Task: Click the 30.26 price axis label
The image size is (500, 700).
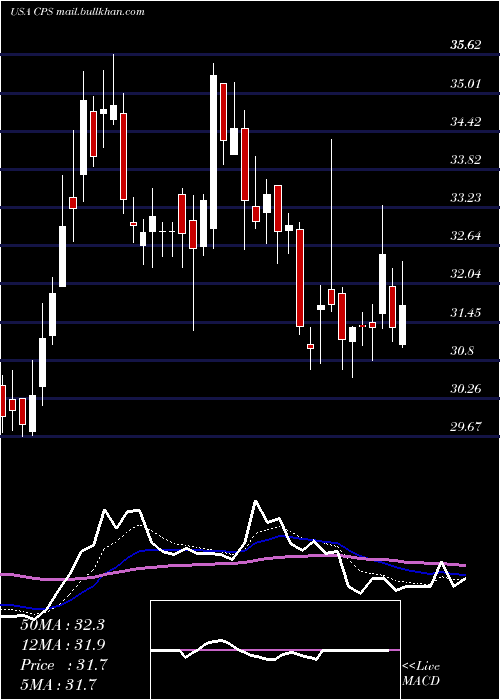Action: (466, 389)
